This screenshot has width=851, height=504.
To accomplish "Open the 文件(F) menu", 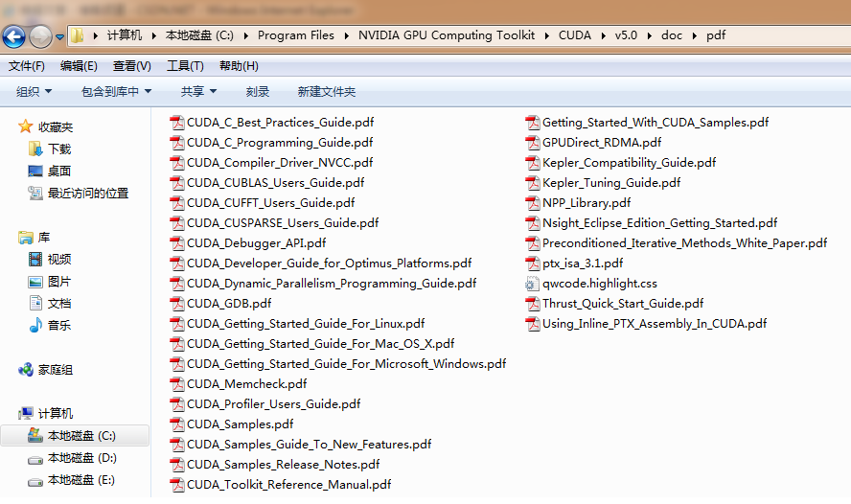I will coord(26,66).
